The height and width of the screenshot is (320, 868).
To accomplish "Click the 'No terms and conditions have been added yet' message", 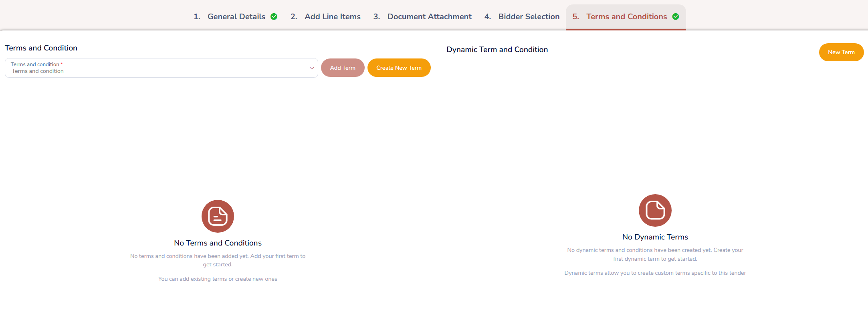I will tap(218, 260).
